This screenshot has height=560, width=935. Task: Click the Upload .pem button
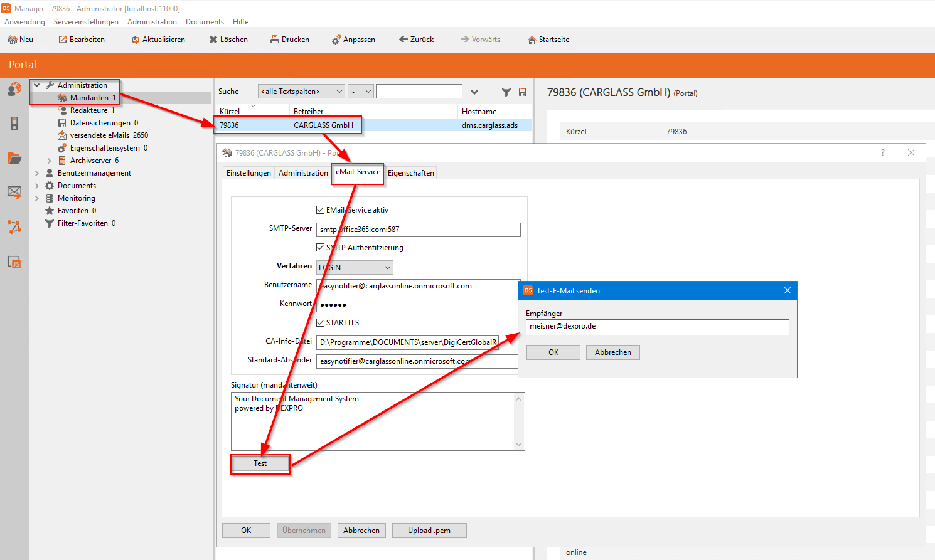[x=429, y=531]
